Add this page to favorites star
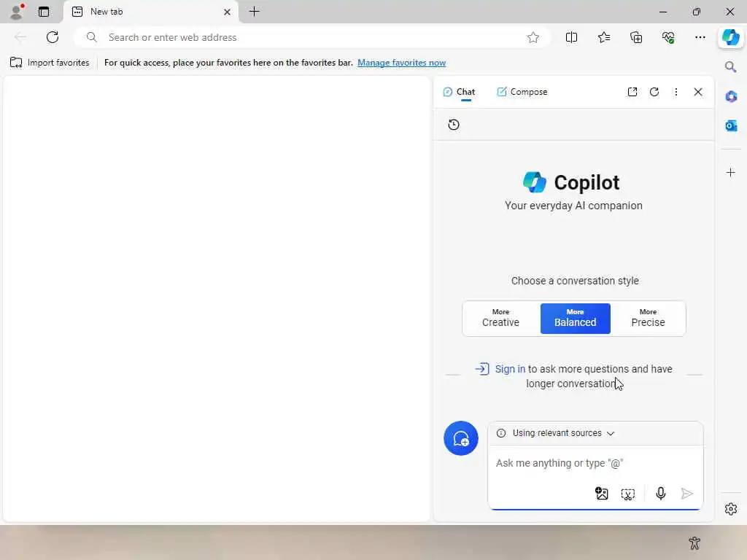747x560 pixels. click(x=533, y=37)
